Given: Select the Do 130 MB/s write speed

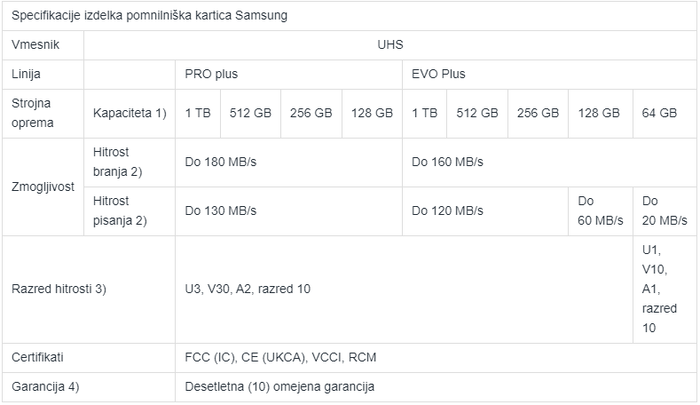Looking at the screenshot, I should point(221,210).
